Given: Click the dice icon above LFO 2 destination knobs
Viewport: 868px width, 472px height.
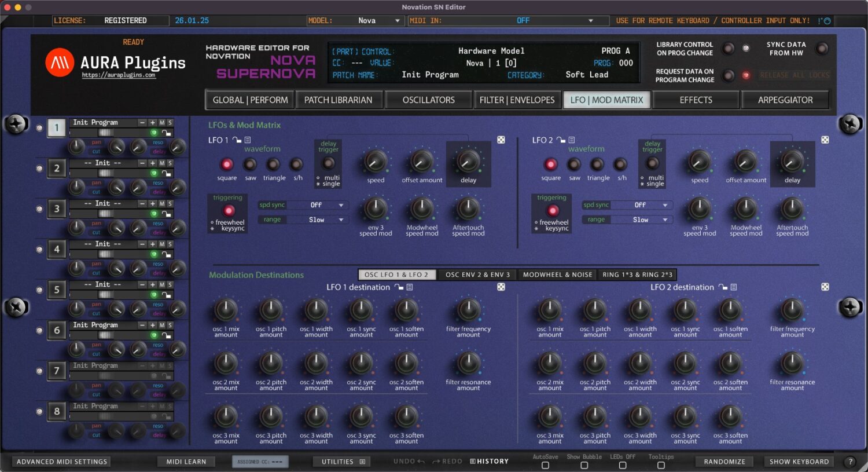Looking at the screenshot, I should tap(825, 287).
